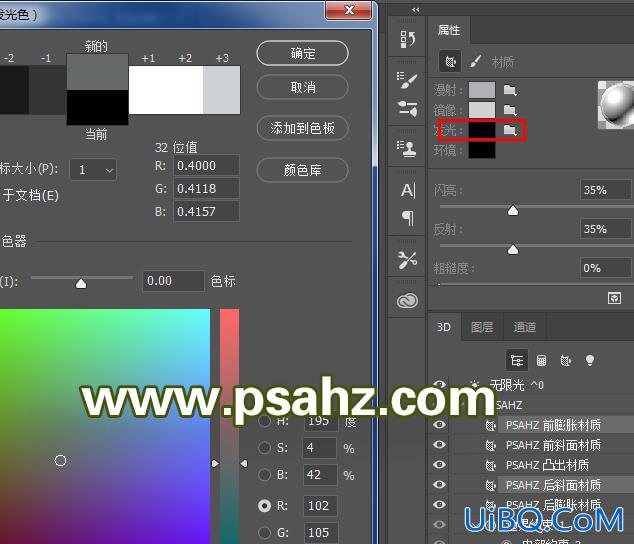
Task: Click the brush icon in Properties panel
Action: 476,62
